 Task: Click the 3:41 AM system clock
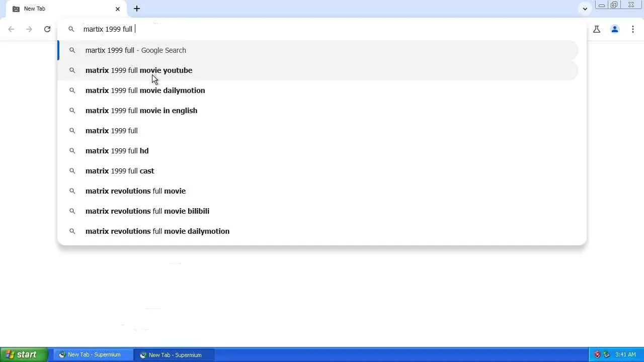pyautogui.click(x=625, y=355)
